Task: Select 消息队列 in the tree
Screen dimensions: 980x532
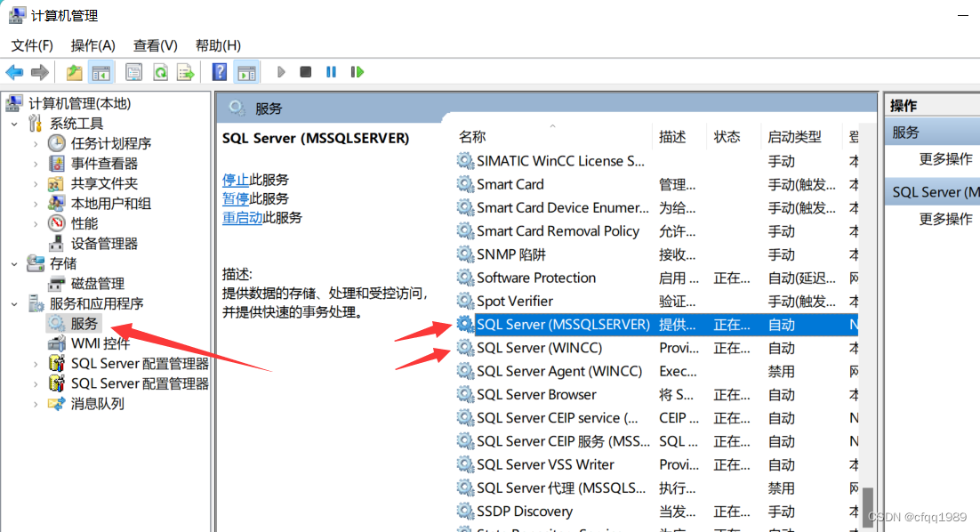Action: click(98, 404)
